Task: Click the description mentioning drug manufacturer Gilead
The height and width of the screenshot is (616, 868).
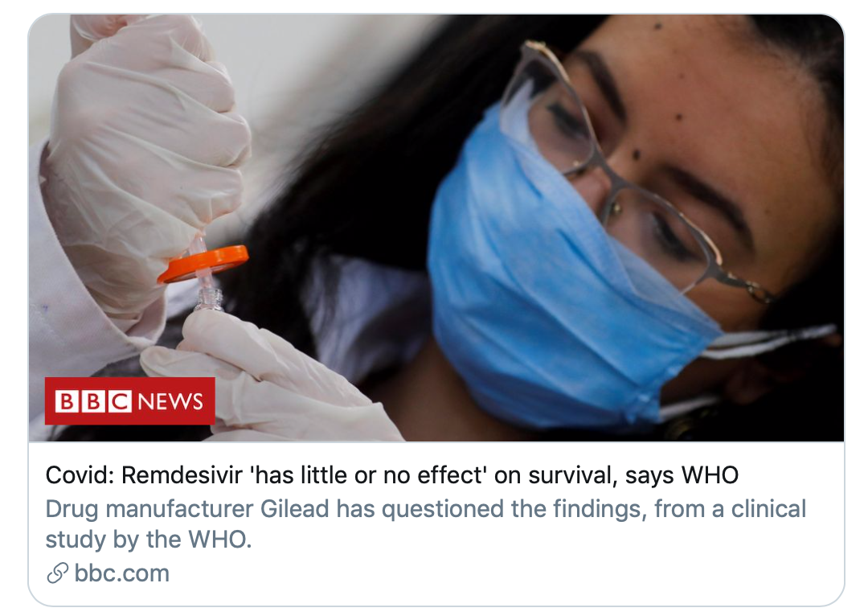Action: coord(425,524)
